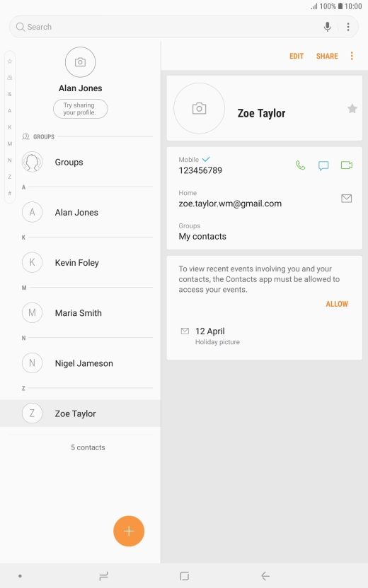Open the contact details more options menu
This screenshot has height=588, width=368.
pos(352,56)
